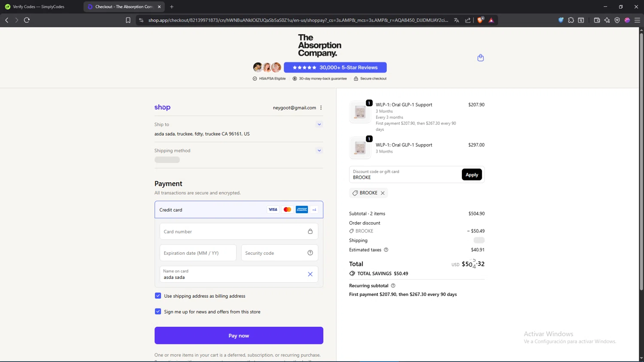Focus the Card number field

239,232
